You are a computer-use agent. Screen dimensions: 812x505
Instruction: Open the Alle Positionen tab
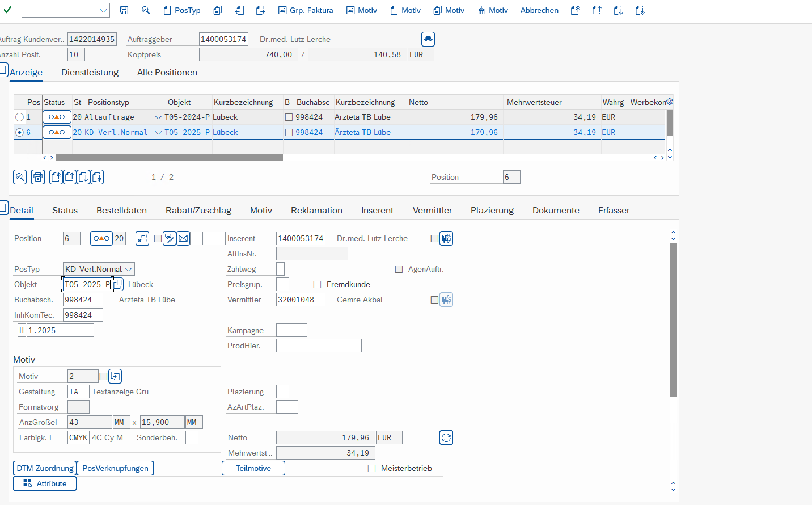point(167,73)
